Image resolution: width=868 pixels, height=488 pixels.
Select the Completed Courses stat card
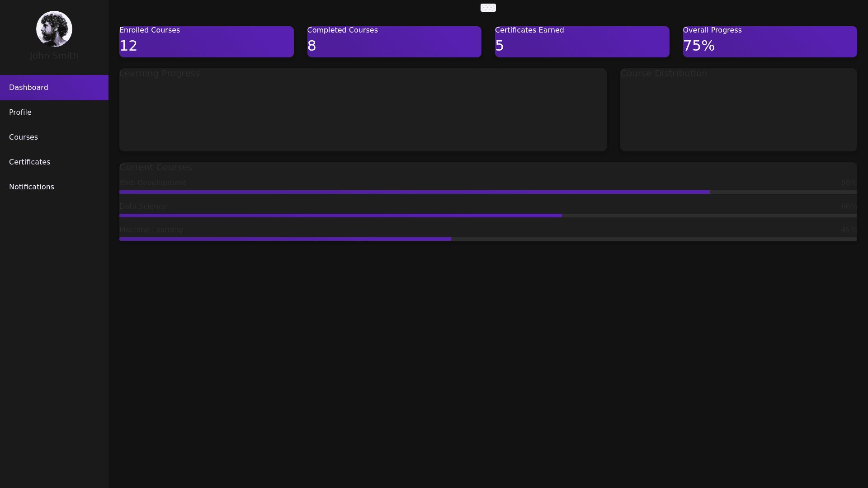pyautogui.click(x=394, y=42)
